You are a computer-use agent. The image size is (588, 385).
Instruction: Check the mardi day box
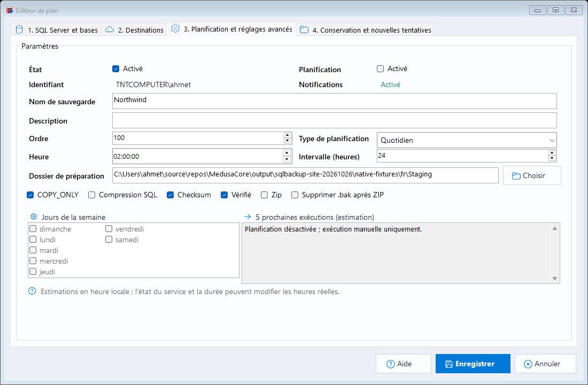click(33, 250)
